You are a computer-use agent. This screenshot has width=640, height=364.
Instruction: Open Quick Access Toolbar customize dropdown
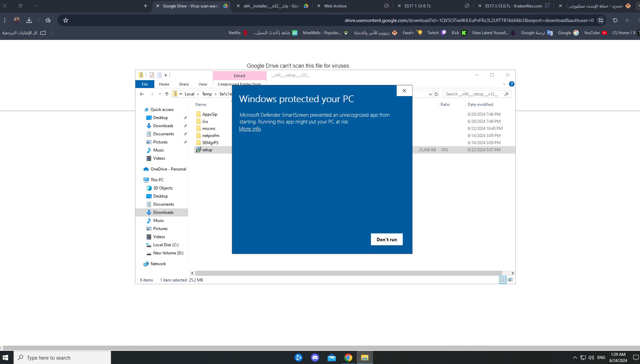[165, 75]
